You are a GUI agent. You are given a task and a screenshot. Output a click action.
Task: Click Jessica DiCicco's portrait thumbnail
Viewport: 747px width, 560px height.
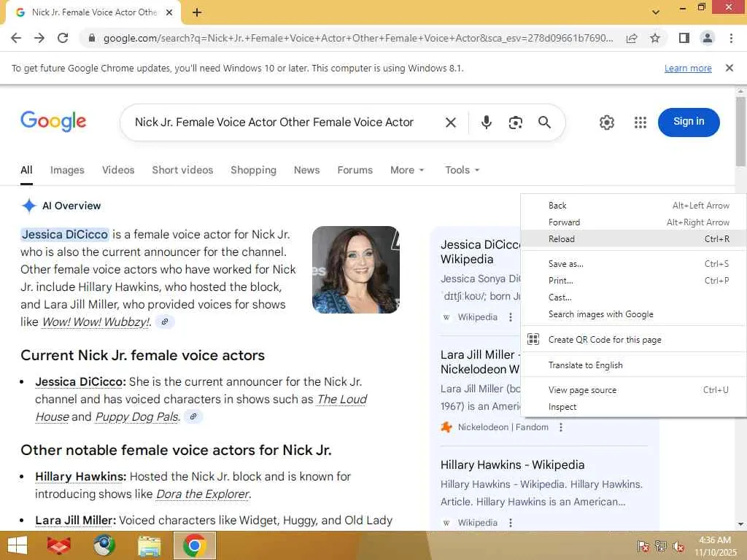pyautogui.click(x=355, y=270)
